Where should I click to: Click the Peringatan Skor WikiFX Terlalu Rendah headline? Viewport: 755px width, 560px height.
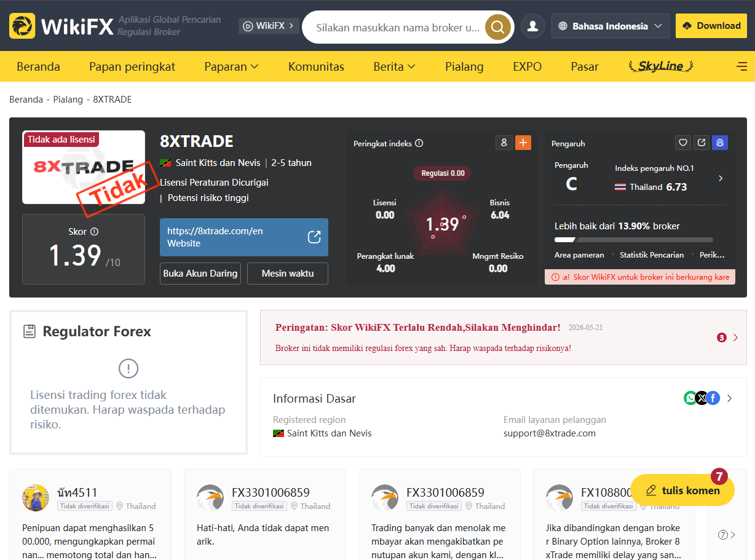coord(418,327)
